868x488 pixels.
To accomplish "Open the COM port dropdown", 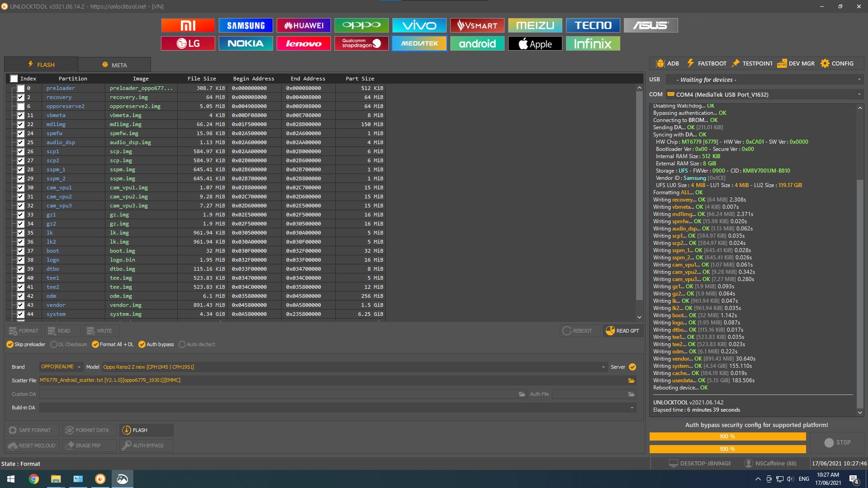I will tap(765, 94).
